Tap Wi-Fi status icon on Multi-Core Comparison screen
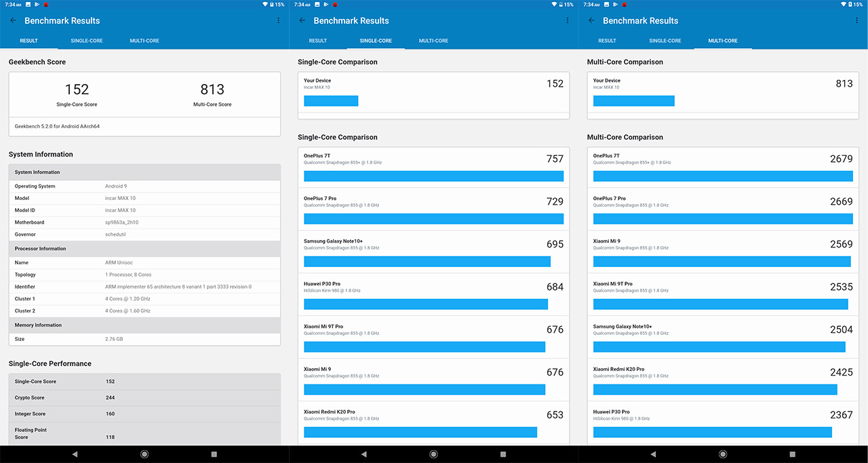This screenshot has height=463, width=868. (x=844, y=4)
